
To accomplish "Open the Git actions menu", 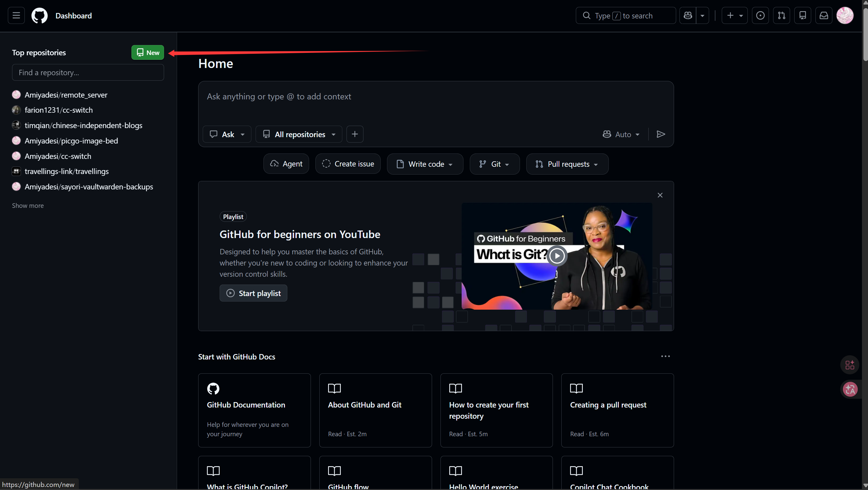I will [x=495, y=164].
